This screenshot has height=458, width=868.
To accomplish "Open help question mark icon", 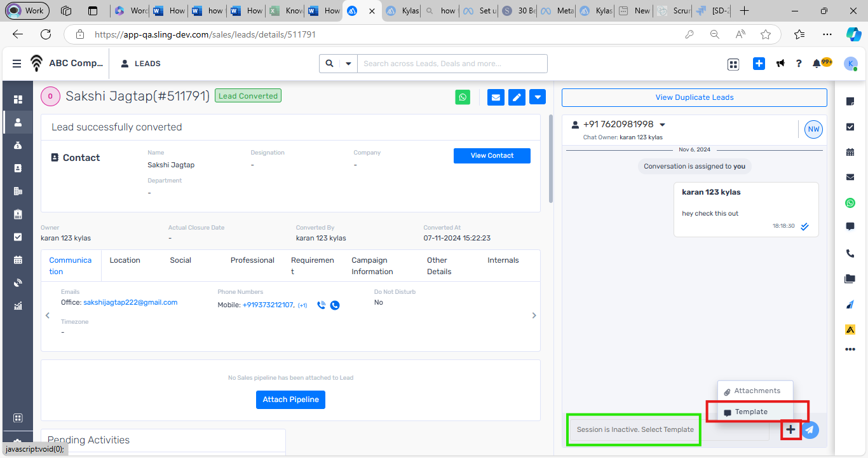I will click(x=799, y=64).
